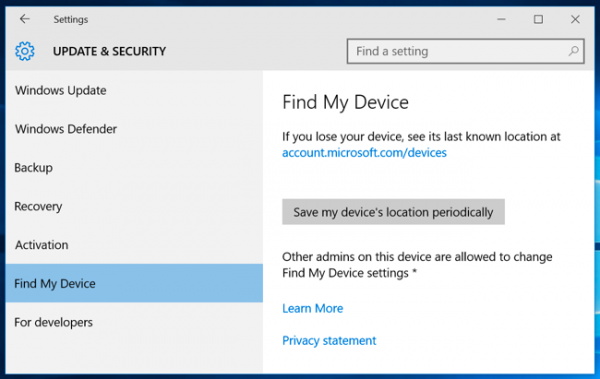Viewport: 600px width, 379px height.
Task: Open Windows Update section
Action: 134,90
